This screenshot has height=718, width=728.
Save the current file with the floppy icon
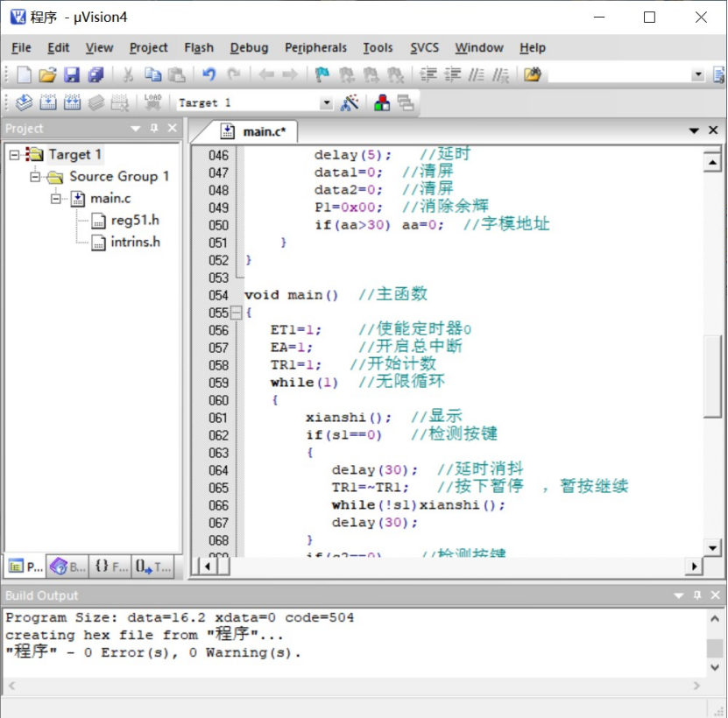click(x=72, y=74)
